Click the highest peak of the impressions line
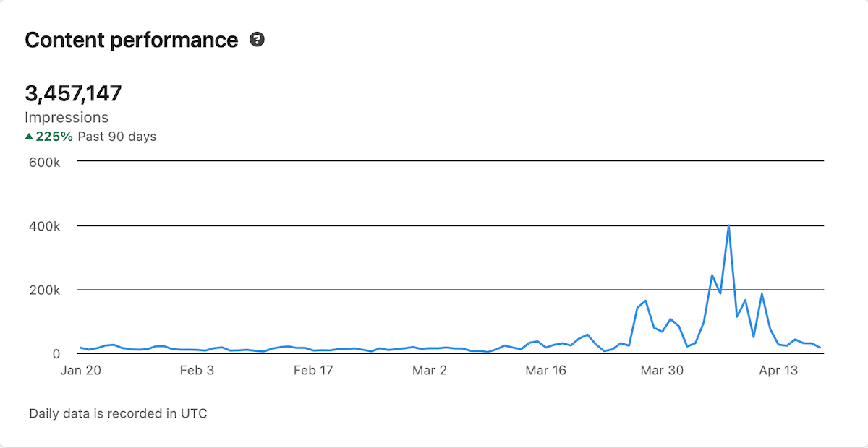The height and width of the screenshot is (448, 868). pos(728,225)
